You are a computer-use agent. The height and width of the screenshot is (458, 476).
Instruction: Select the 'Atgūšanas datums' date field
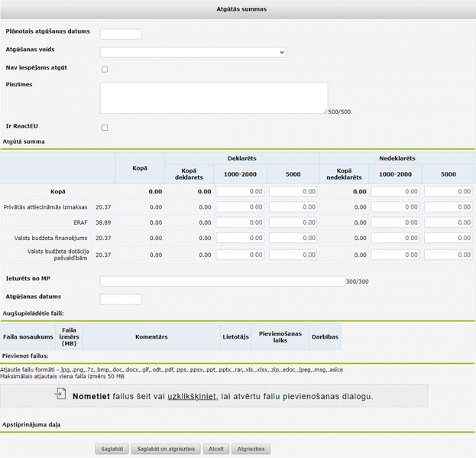click(x=121, y=299)
